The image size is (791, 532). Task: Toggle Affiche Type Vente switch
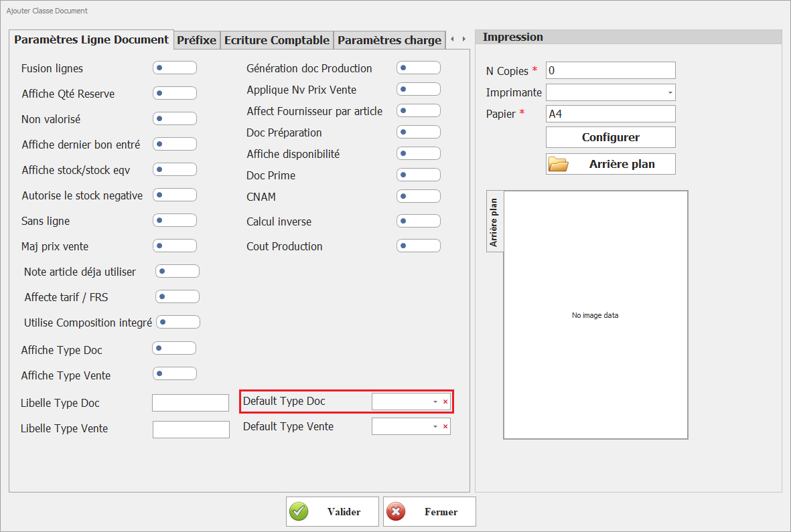click(175, 374)
